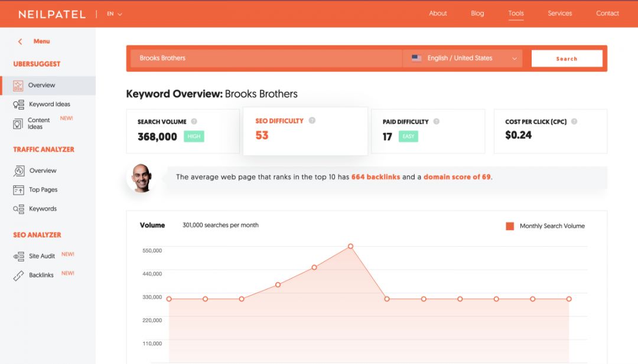Click the Paid Difficulty help icon
638x364 pixels.
pos(436,122)
